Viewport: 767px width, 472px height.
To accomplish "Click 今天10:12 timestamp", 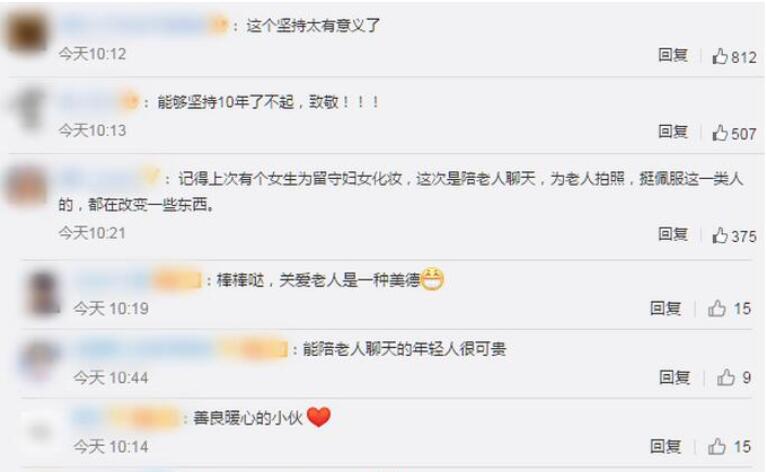I will (x=92, y=53).
